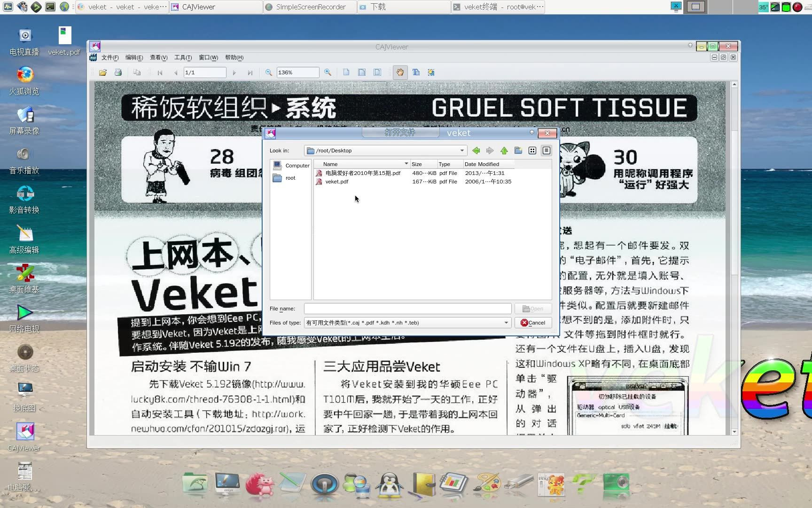Viewport: 812px width, 508px height.
Task: Click scroll down arrow of CAJViewer document
Action: tap(734, 431)
